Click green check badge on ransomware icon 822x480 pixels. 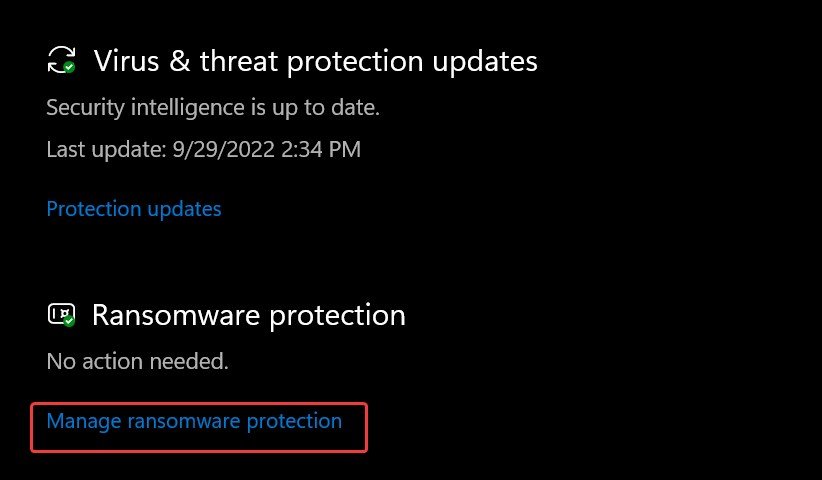click(69, 322)
